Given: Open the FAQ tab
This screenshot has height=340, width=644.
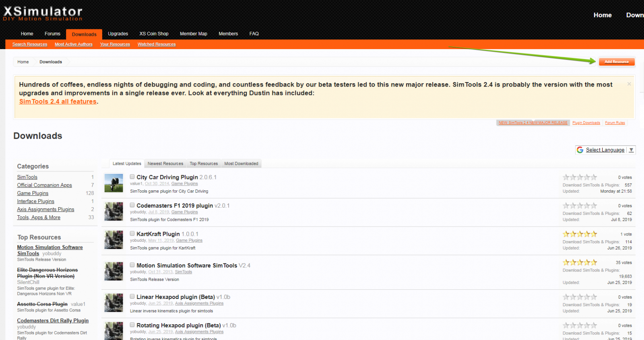Looking at the screenshot, I should (x=254, y=34).
